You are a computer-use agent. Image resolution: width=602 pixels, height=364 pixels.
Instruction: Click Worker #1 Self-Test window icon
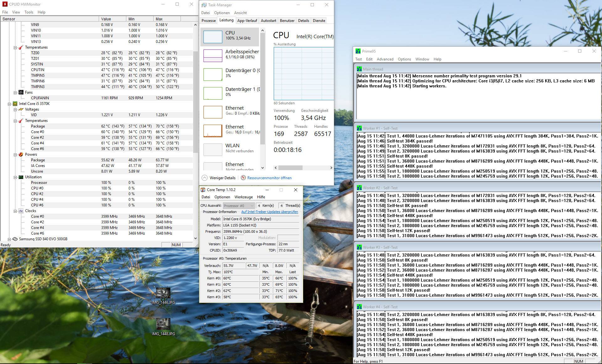pyautogui.click(x=359, y=128)
